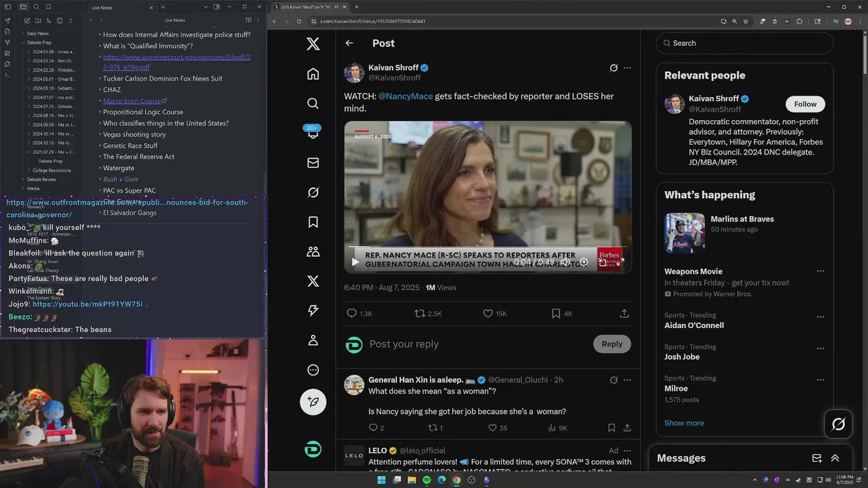The width and height of the screenshot is (868, 488).
Task: Open Messages envelope in X sidebar
Action: tap(313, 163)
